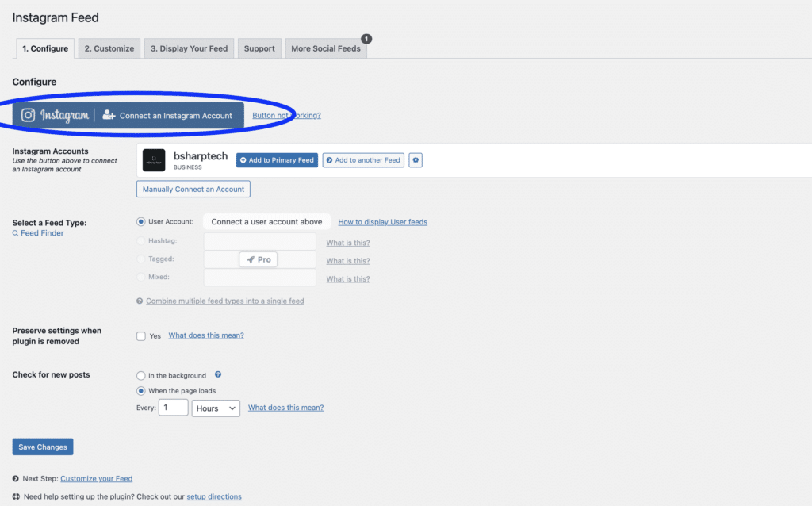Open the More Social Feeds tab
Screen dimensions: 812x506
click(x=326, y=48)
